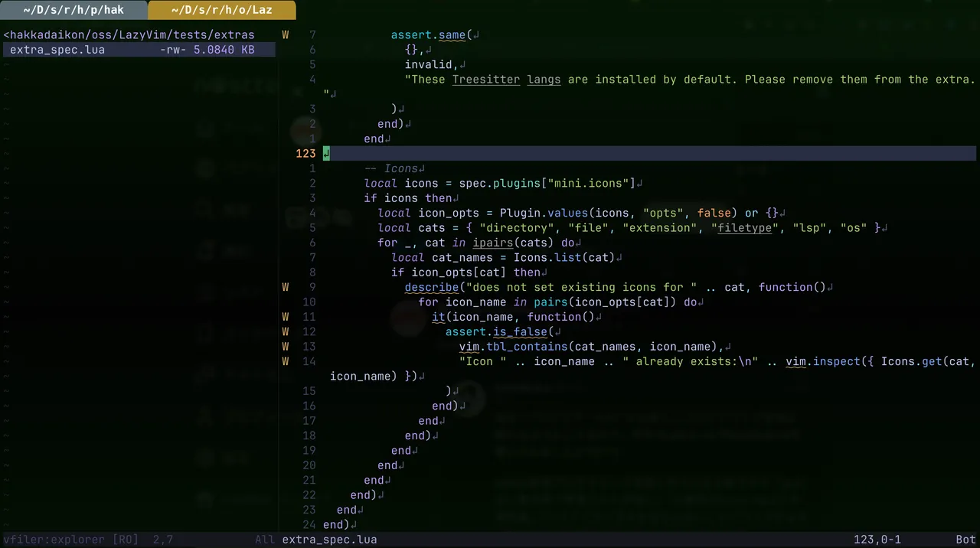The height and width of the screenshot is (548, 980).
Task: Click warning sign beside the vim.tbl_contains line
Action: click(286, 347)
